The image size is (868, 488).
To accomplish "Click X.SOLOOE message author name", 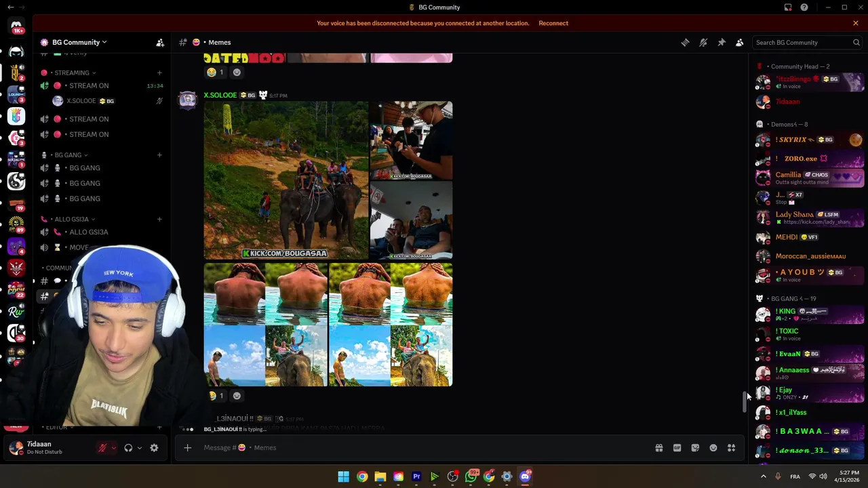I will click(x=220, y=95).
